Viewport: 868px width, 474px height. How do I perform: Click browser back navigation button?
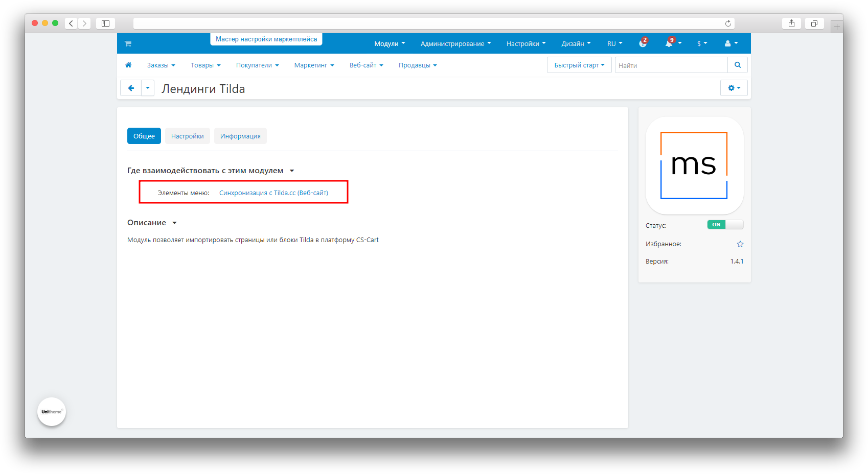pos(71,23)
